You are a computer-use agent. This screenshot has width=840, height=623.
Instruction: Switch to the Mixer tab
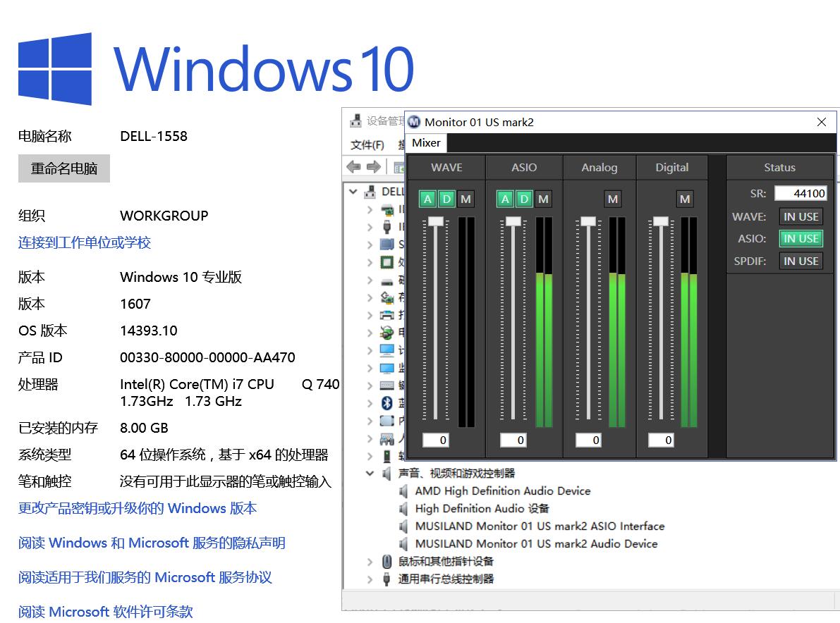(426, 143)
